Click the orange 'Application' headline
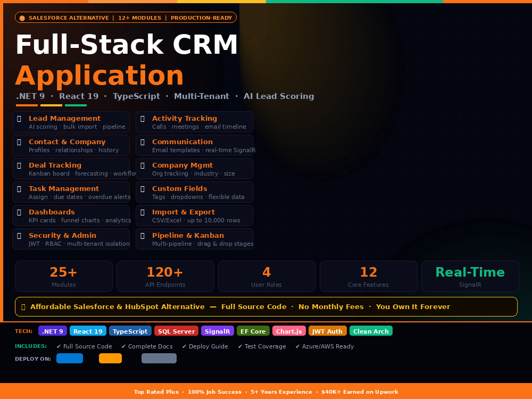Viewport: 532px width, 399px height. [99, 76]
